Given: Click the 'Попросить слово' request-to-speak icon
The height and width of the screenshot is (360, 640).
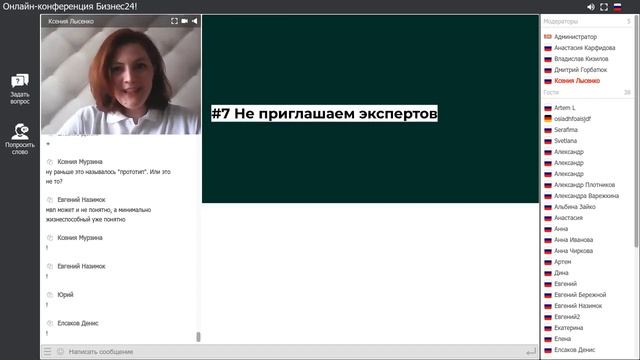Looking at the screenshot, I should [20, 131].
